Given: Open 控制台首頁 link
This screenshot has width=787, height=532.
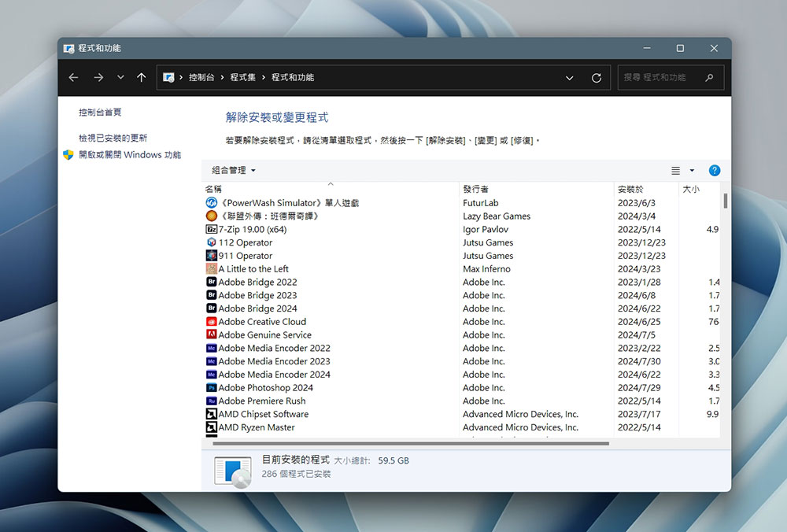Looking at the screenshot, I should (x=100, y=112).
